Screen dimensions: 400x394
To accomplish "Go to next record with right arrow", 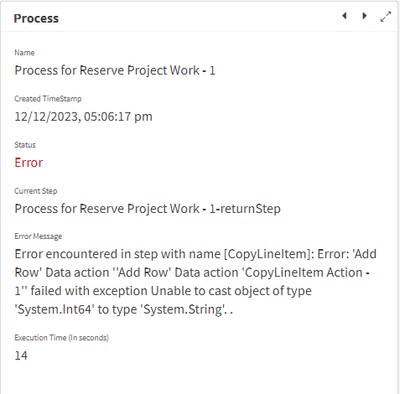I will click(x=365, y=16).
